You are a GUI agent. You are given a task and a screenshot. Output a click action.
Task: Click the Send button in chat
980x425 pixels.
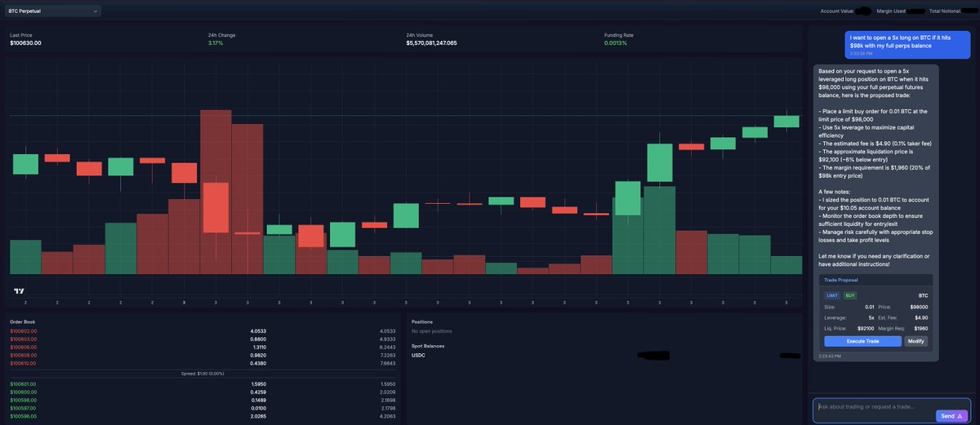point(951,415)
